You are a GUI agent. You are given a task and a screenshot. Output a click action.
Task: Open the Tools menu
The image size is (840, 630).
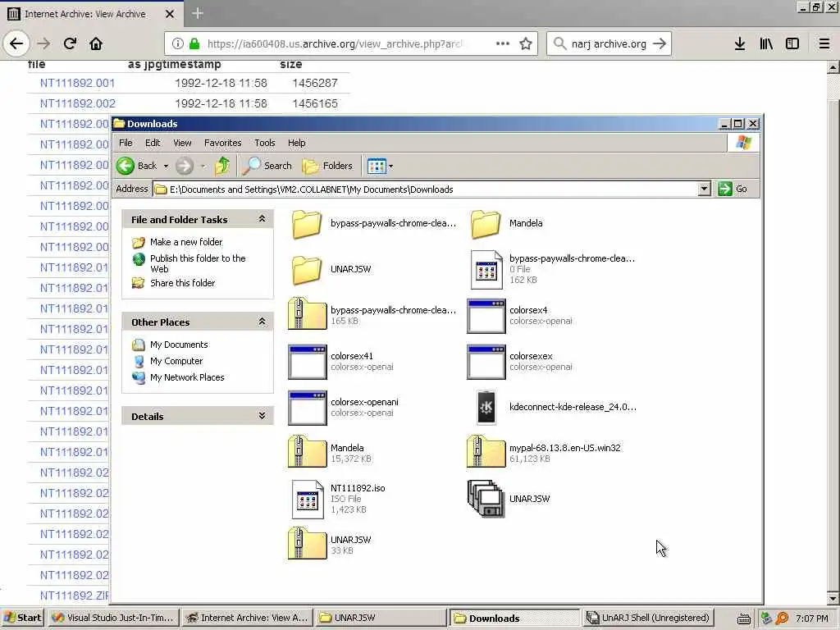(x=265, y=143)
